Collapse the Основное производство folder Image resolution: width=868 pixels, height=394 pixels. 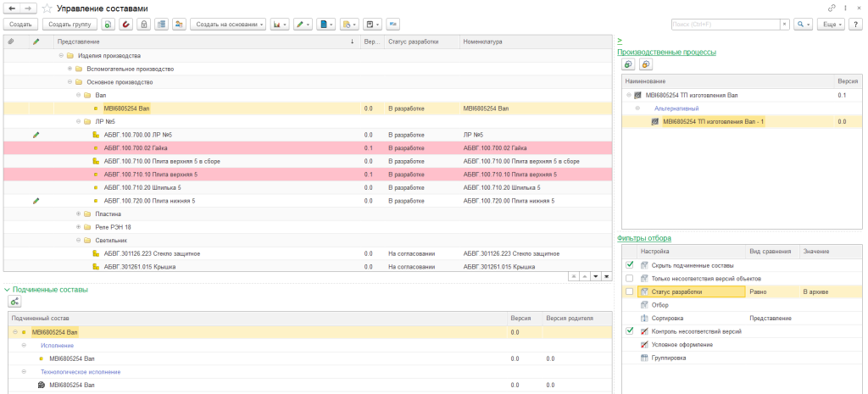click(x=70, y=82)
